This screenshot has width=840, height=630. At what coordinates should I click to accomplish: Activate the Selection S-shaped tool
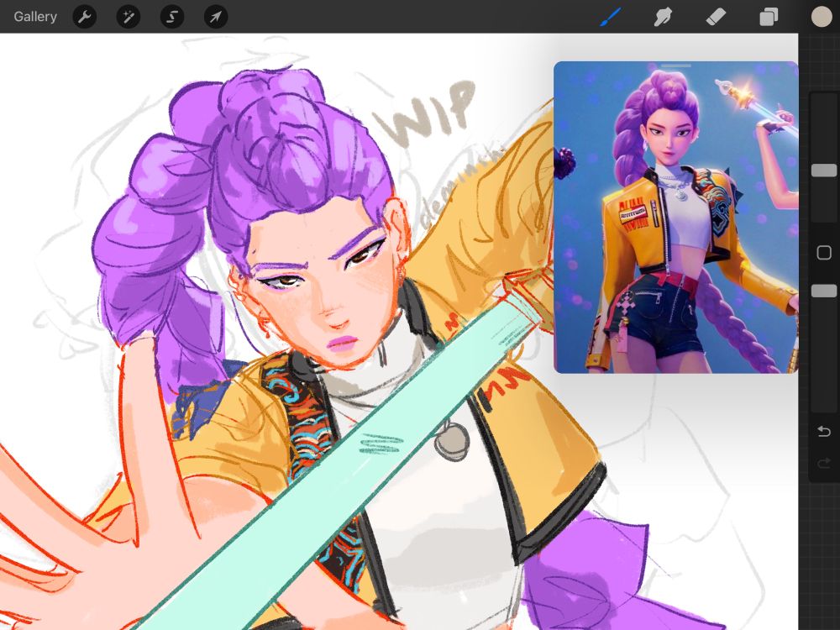(172, 17)
